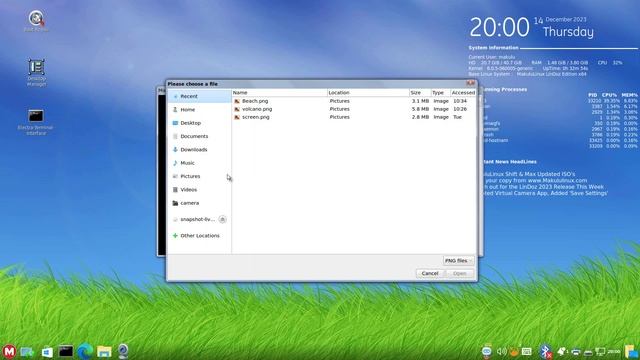This screenshot has width=640, height=360.
Task: Open Other Locations in the sidebar
Action: 199,236
